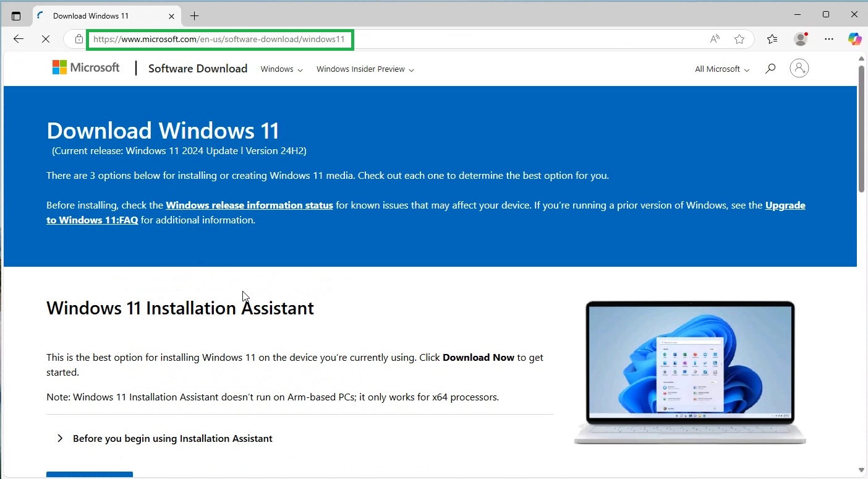Click the vertical scrollbar thumb
The height and width of the screenshot is (479, 868).
(x=861, y=128)
